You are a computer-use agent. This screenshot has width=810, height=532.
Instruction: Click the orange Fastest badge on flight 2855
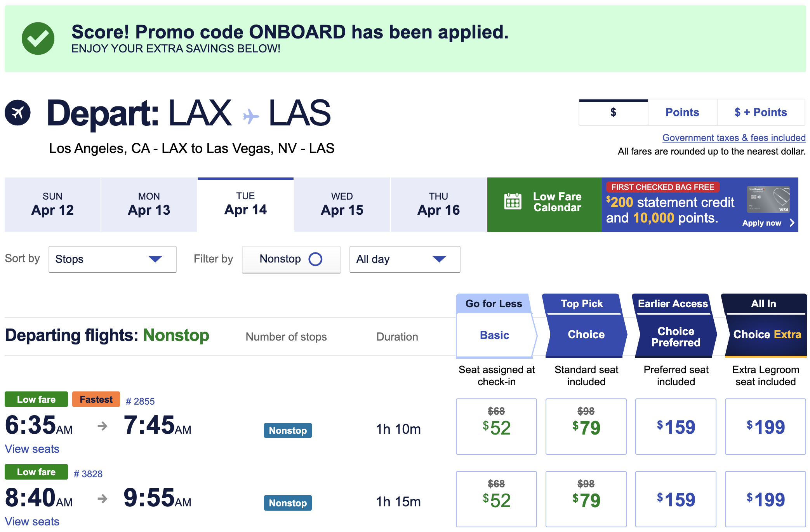(x=96, y=399)
